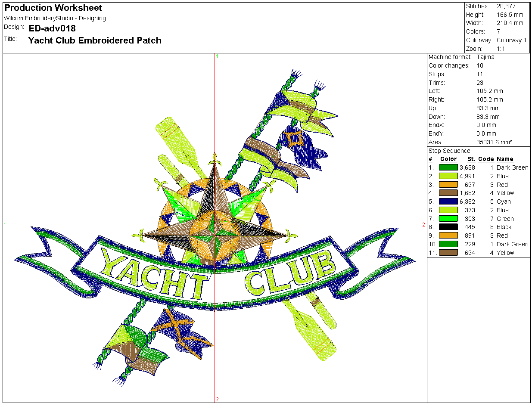
Task: Click the compass star center in design
Action: click(215, 235)
